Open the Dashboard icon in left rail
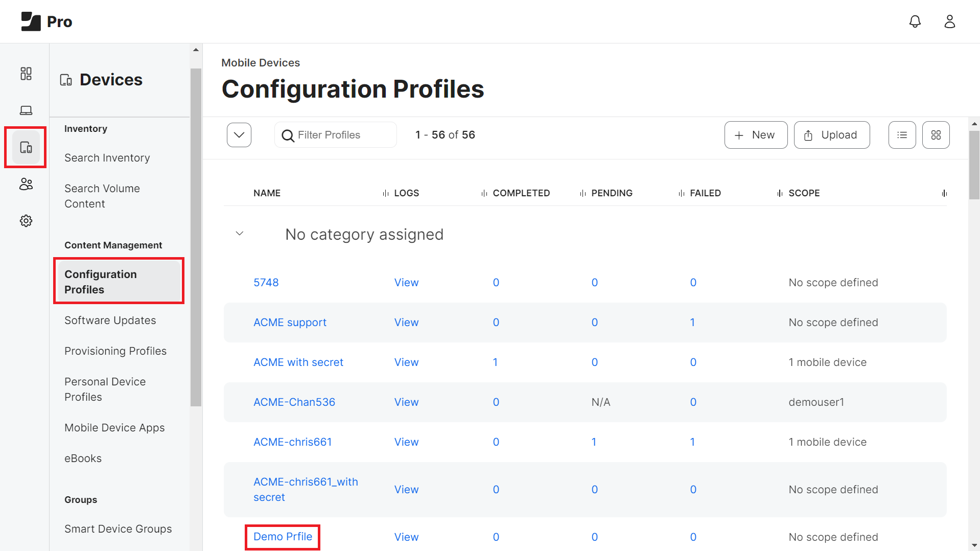Viewport: 980px width, 551px height. pyautogui.click(x=26, y=74)
